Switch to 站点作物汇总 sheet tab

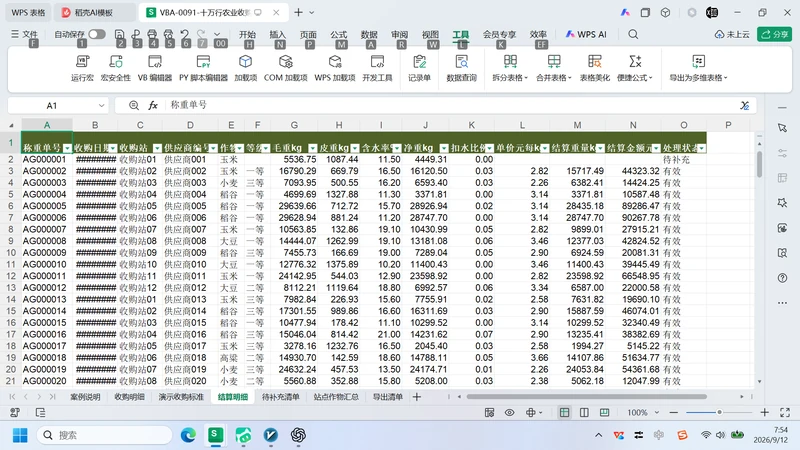336,396
